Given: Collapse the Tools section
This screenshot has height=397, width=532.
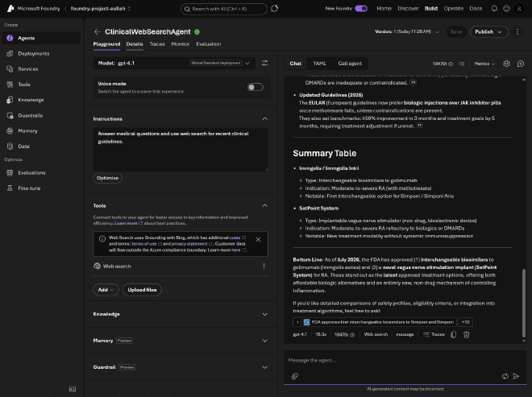Looking at the screenshot, I should coord(265,205).
